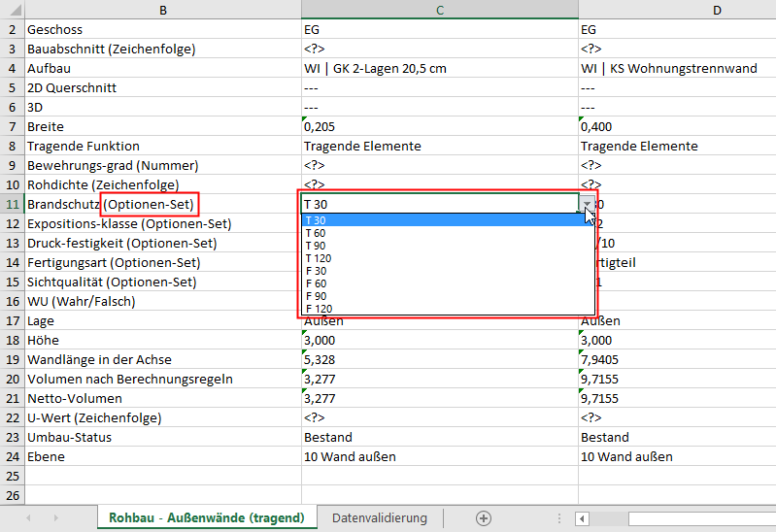
Task: Pick F 60 from the dropdown list
Action: point(448,283)
